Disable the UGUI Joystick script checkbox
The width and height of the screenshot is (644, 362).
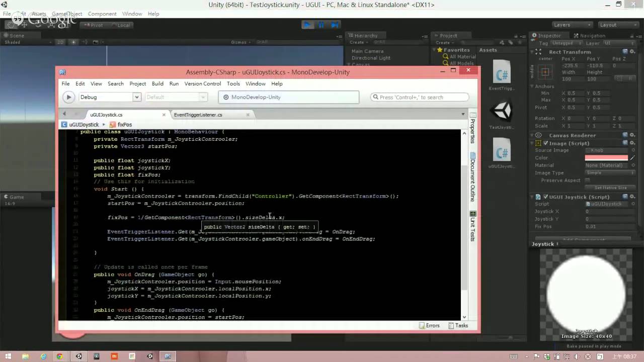pos(545,197)
